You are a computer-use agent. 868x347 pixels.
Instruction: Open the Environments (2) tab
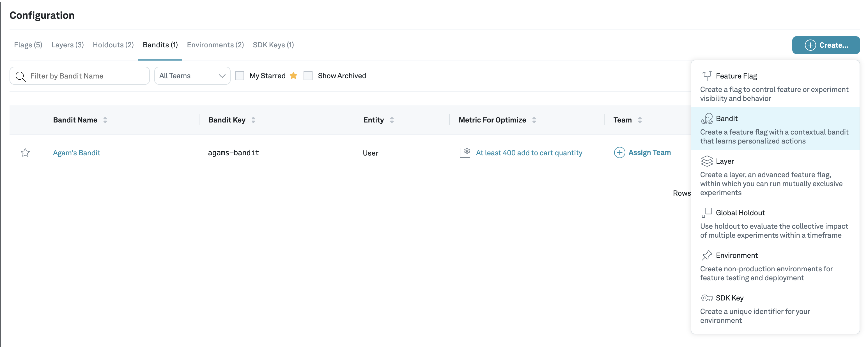(215, 45)
